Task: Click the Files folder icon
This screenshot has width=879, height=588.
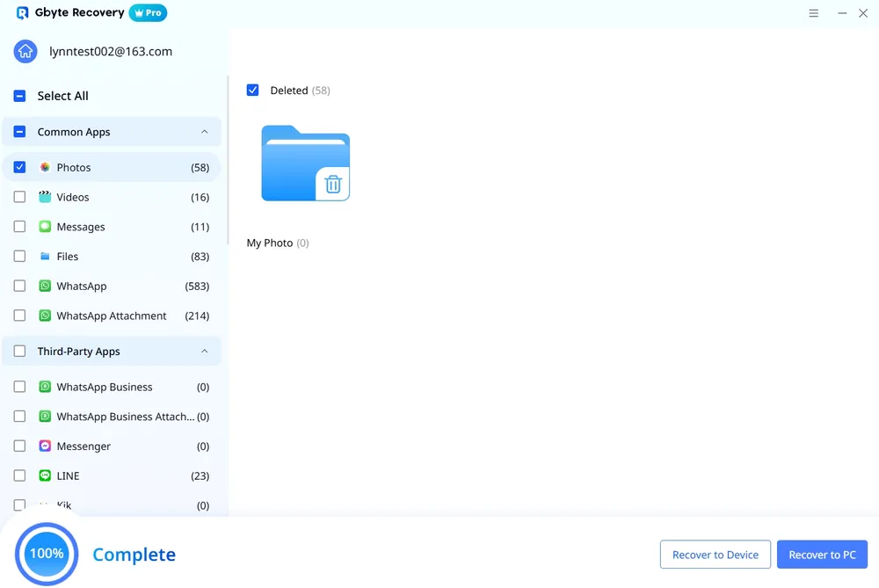Action: coord(45,256)
